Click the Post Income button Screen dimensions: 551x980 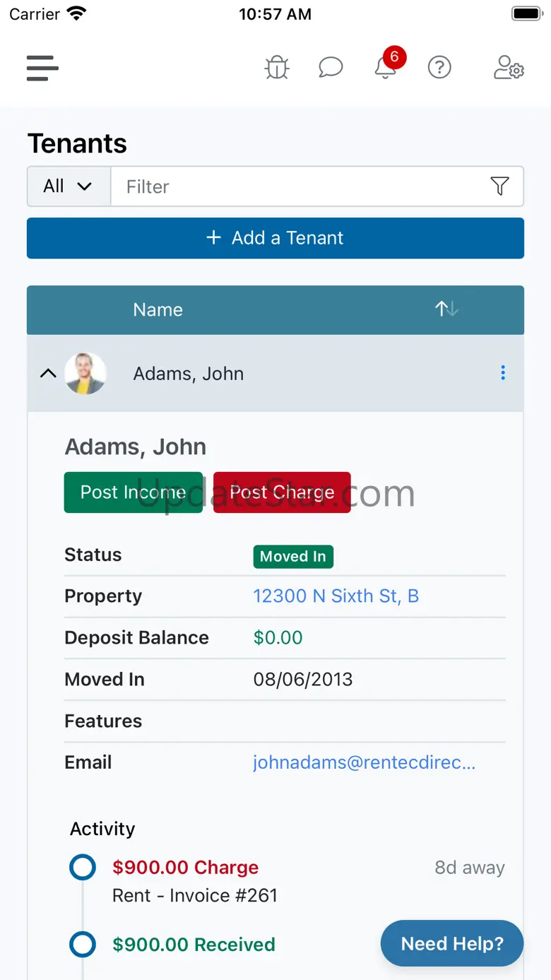[x=133, y=492]
